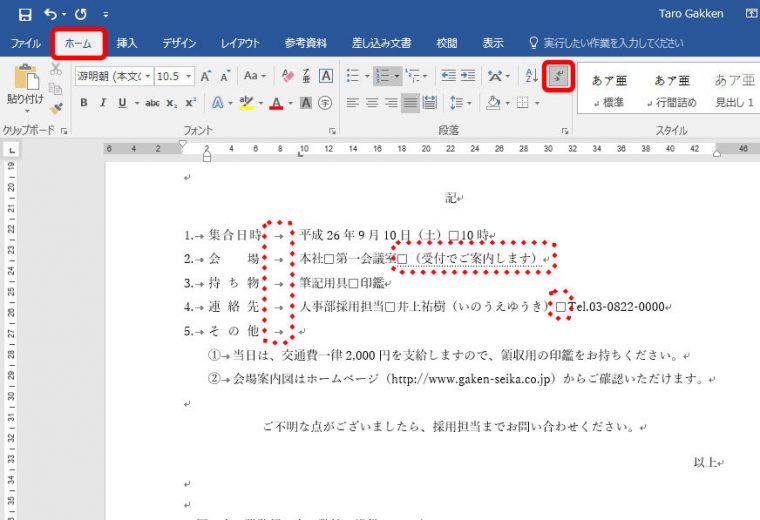The image size is (760, 520).
Task: Open the 差し込み文書 tab
Action: [x=381, y=43]
